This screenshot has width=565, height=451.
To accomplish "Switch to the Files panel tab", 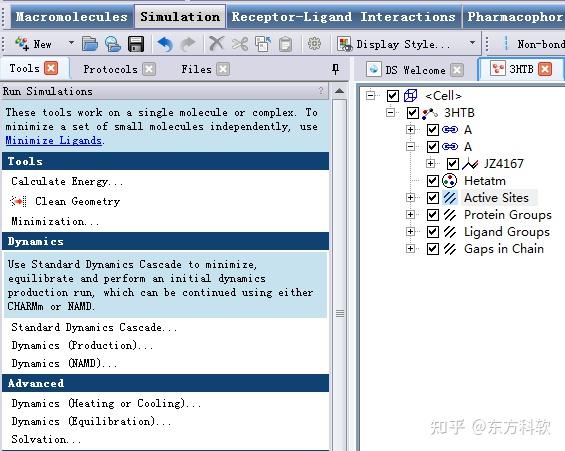I will pos(196,69).
